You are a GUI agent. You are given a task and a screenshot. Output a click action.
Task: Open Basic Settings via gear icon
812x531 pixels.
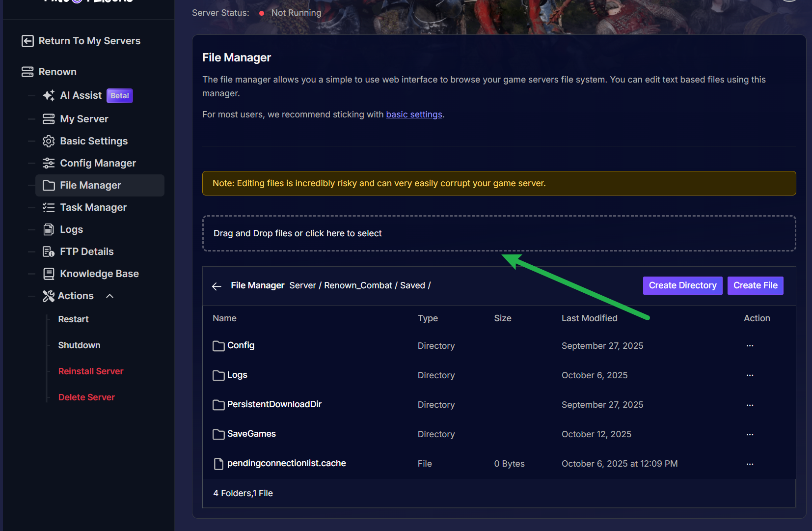pos(49,141)
